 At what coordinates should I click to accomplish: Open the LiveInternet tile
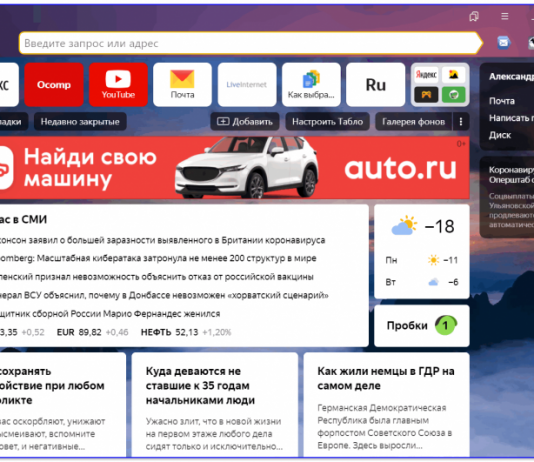[247, 84]
